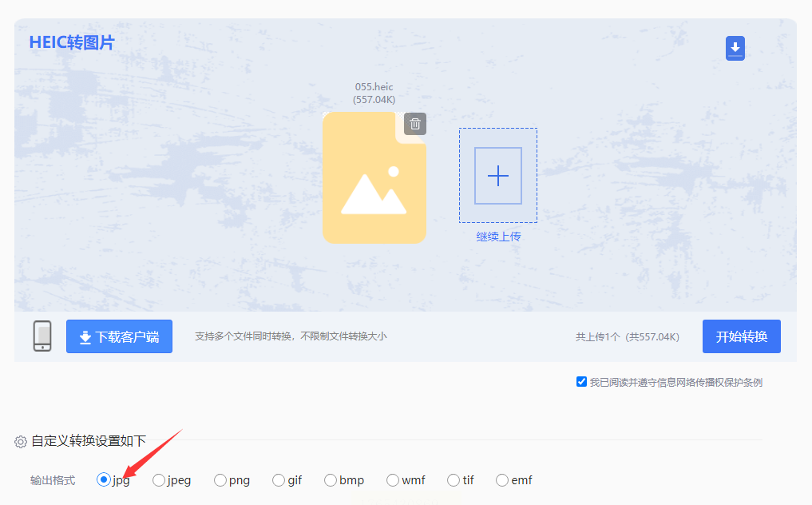Click the 继续上传 link

click(x=498, y=237)
